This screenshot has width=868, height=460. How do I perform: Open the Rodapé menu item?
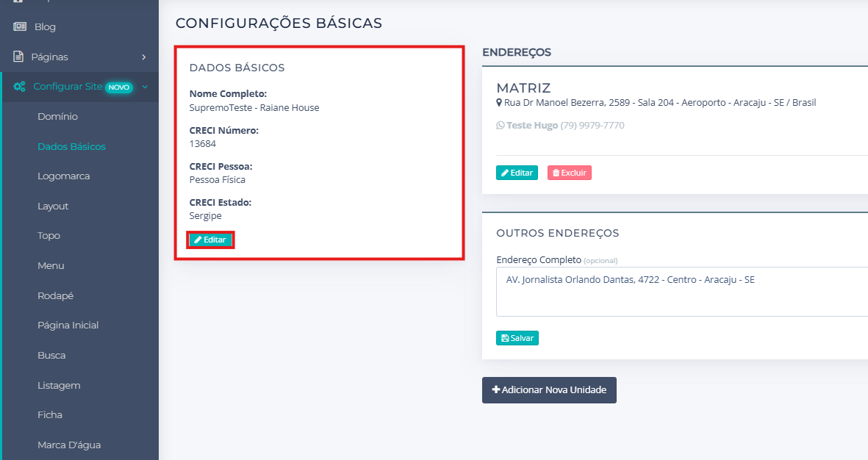[56, 295]
